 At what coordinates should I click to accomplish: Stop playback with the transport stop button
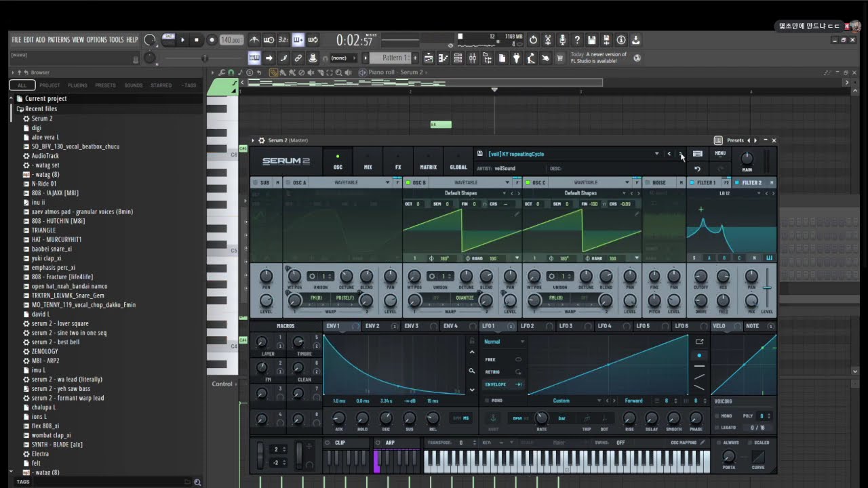click(x=197, y=40)
